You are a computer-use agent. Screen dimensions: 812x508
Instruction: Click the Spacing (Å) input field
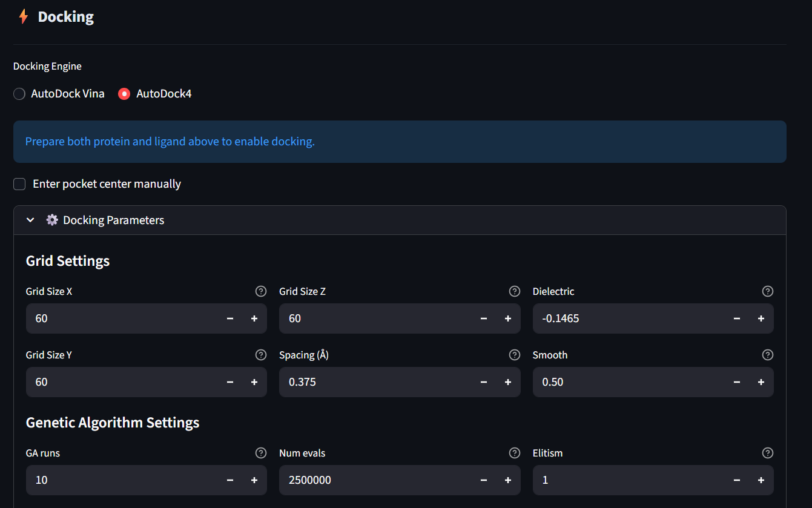[x=375, y=382]
